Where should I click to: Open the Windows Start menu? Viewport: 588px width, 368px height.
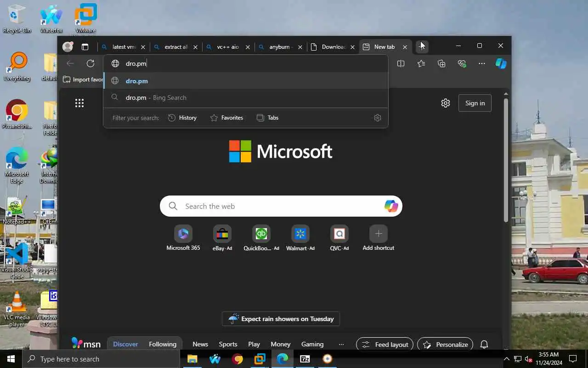pos(11,359)
